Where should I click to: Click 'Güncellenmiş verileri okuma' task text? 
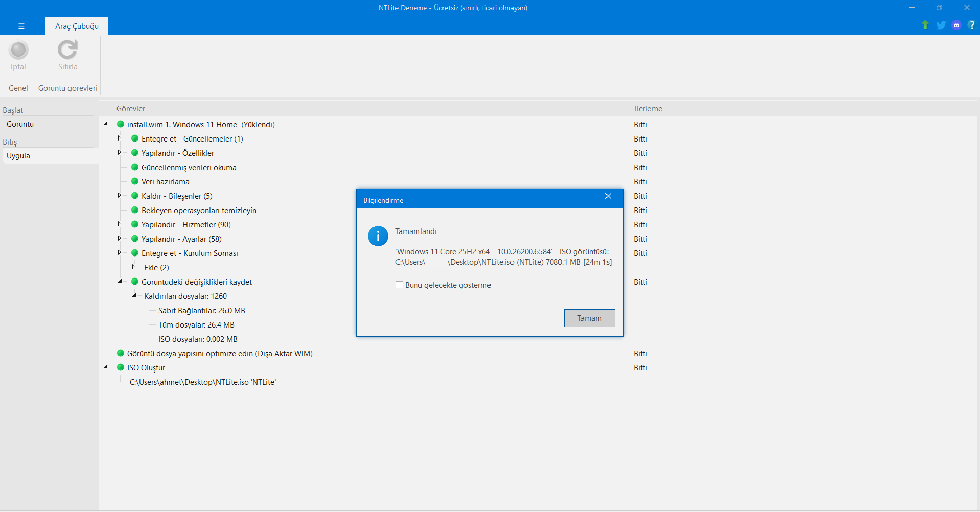click(x=189, y=167)
